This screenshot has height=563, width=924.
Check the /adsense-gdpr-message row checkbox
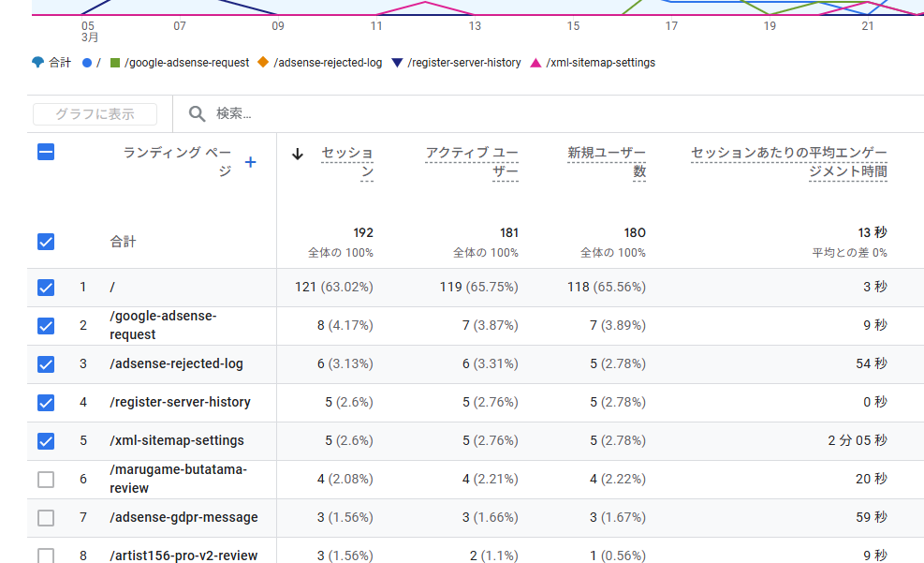coord(46,518)
